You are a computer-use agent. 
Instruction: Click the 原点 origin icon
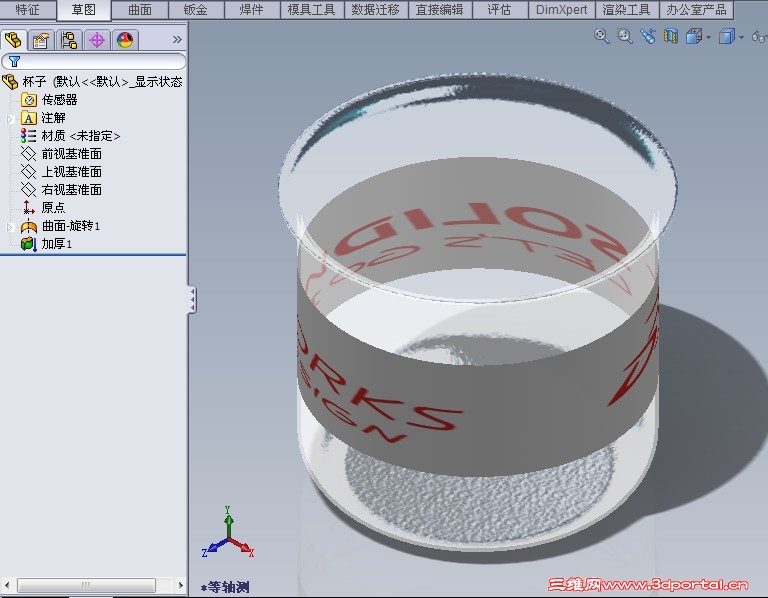(29, 208)
